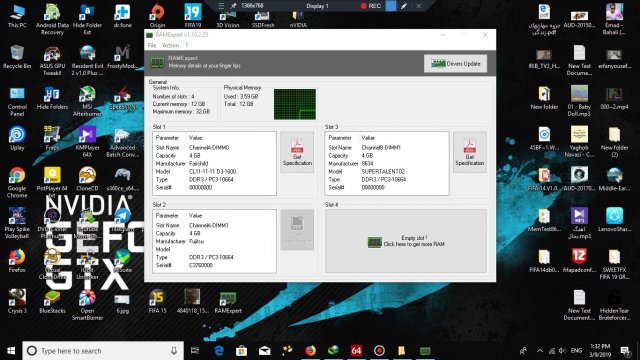
Task: Open the 01 - Baby Doll.mp3 file
Action: coord(579,101)
